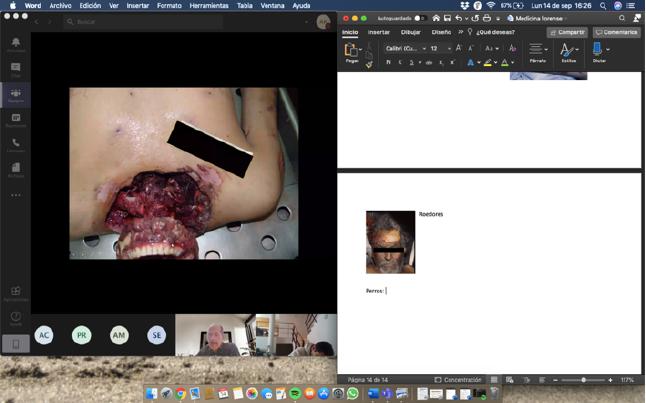
Task: Open the Activity icon in Teams sidebar
Action: point(16,44)
